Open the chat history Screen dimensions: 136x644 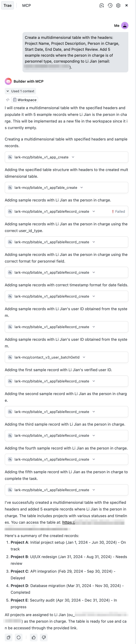coord(110,5)
